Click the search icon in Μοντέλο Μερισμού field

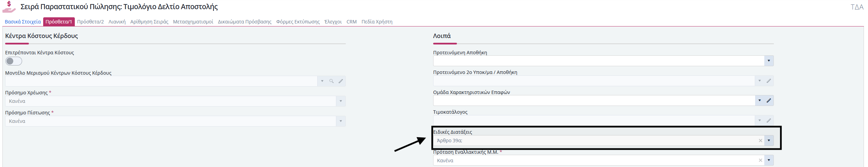(331, 81)
